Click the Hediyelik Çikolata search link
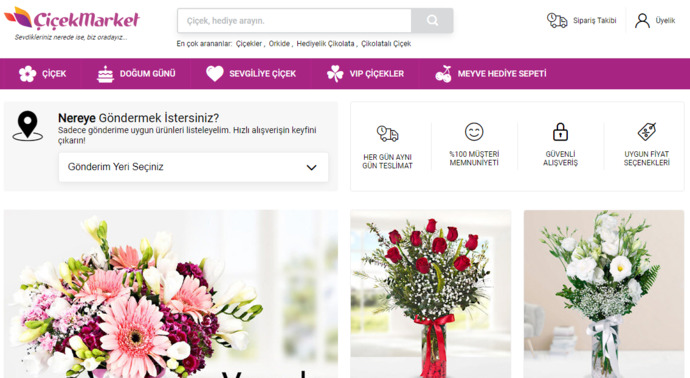The image size is (690, 378). coord(325,44)
